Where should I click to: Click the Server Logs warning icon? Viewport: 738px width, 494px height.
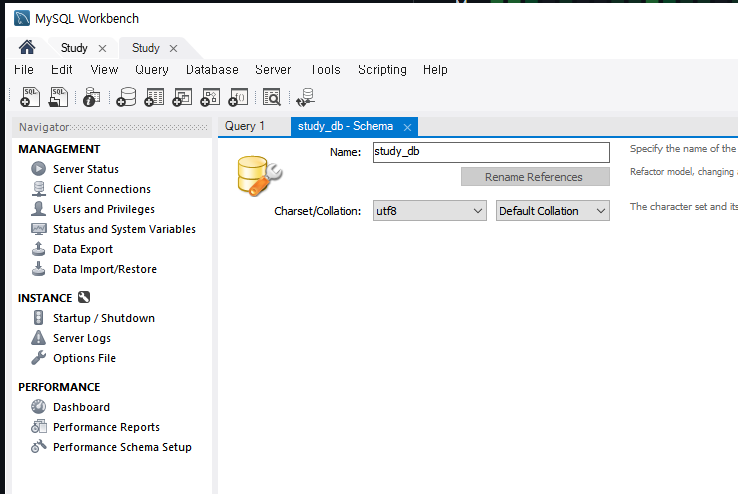coord(39,337)
